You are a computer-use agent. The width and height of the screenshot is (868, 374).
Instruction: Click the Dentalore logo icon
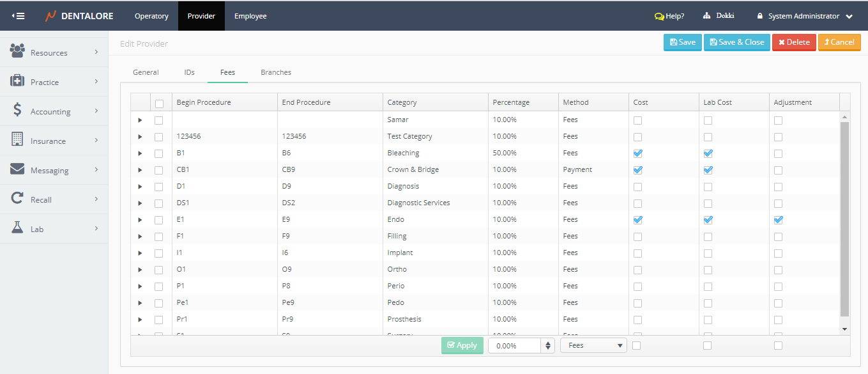[x=50, y=16]
